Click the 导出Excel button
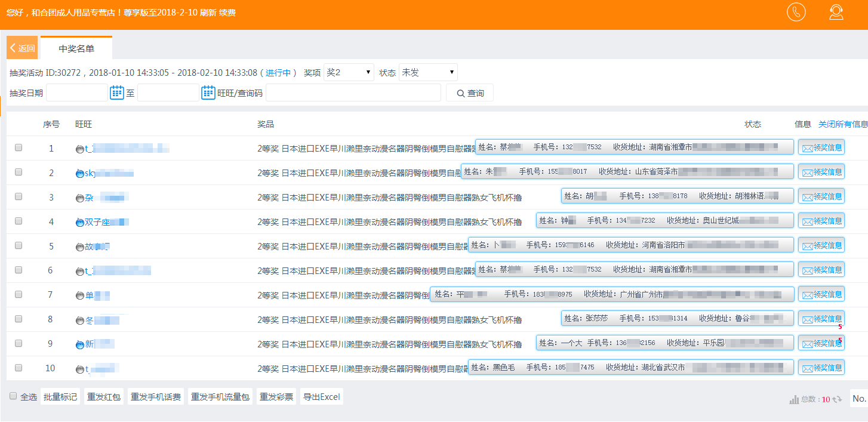Viewport: 868px width, 422px height. (321, 397)
